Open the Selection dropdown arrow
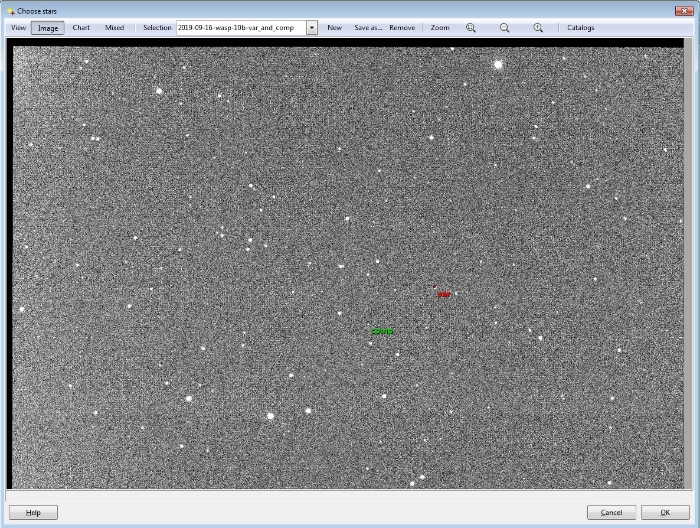Screen dimensions: 700x528 312,28
